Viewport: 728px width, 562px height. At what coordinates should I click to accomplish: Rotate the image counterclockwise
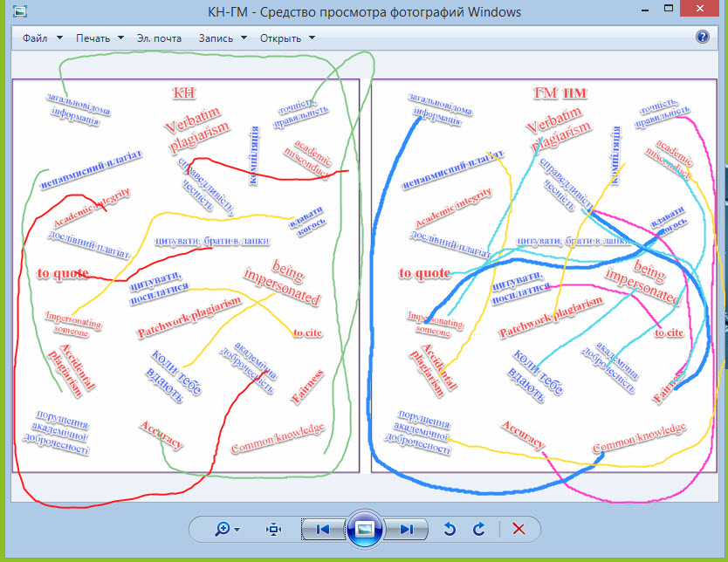[x=450, y=529]
